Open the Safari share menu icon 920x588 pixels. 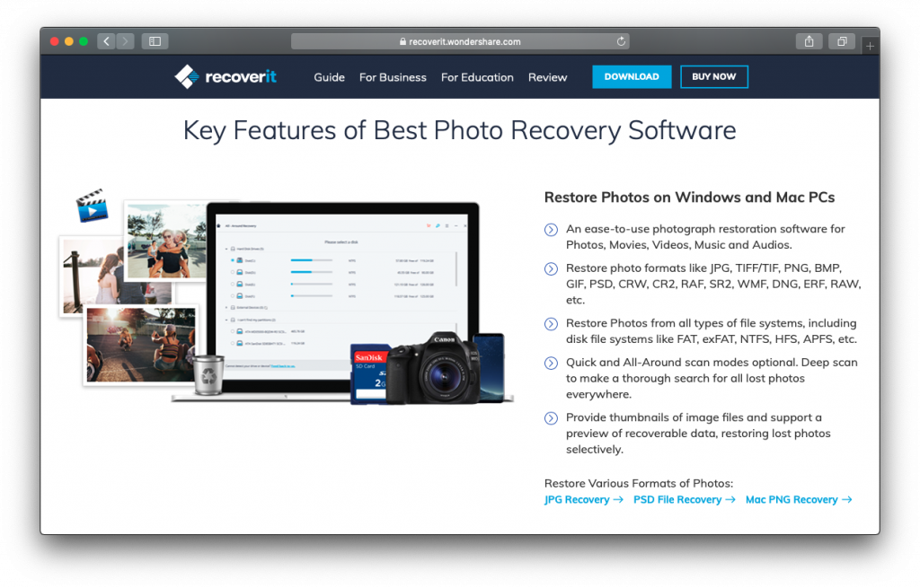click(809, 41)
